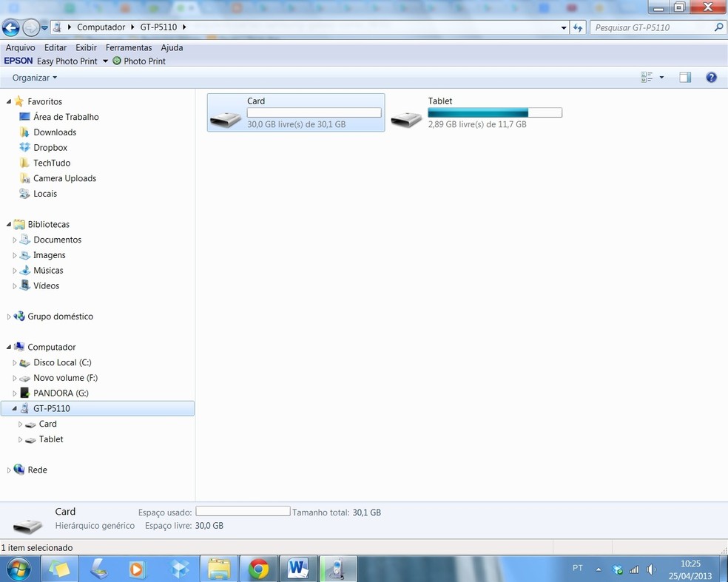The image size is (728, 582).
Task: Open Sticky Notes from the taskbar
Action: [59, 569]
